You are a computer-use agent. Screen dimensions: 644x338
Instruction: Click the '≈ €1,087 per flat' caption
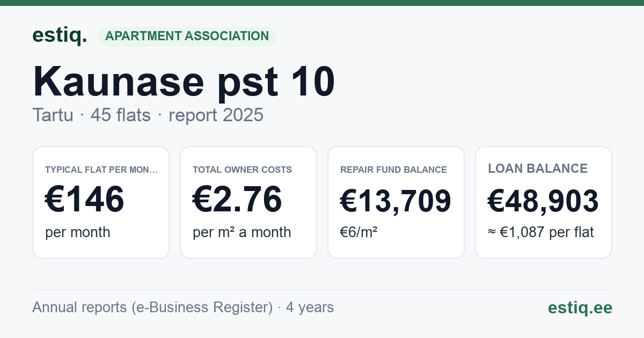[541, 232]
